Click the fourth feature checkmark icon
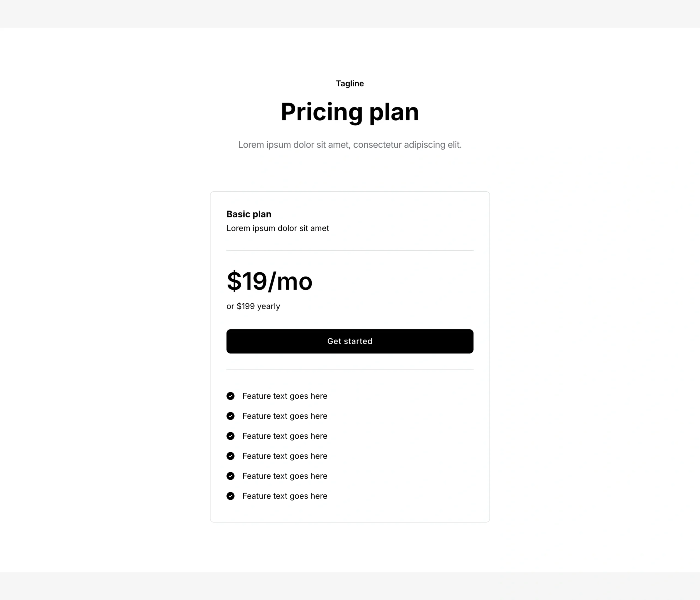This screenshot has width=700, height=600. tap(231, 456)
